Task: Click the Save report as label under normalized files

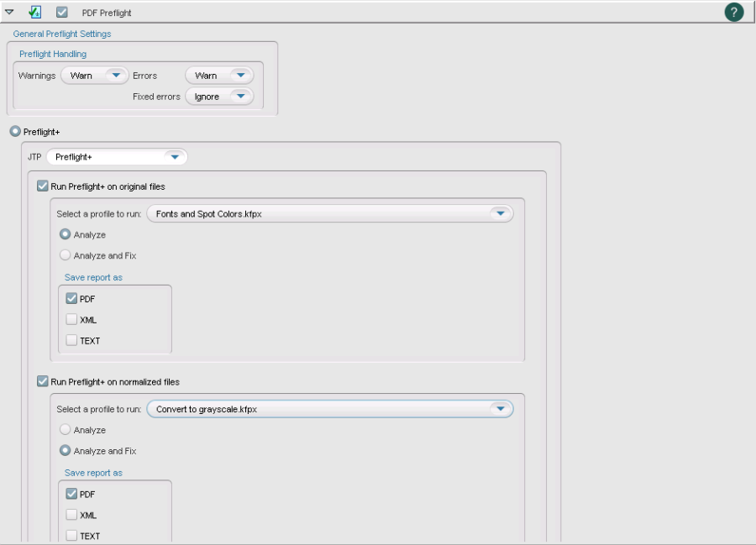Action: pos(93,473)
